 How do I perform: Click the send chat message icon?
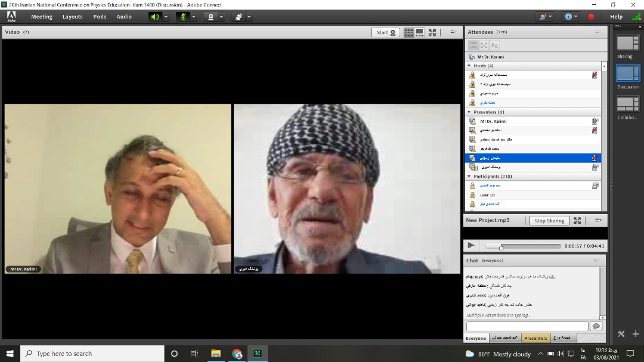coord(595,326)
